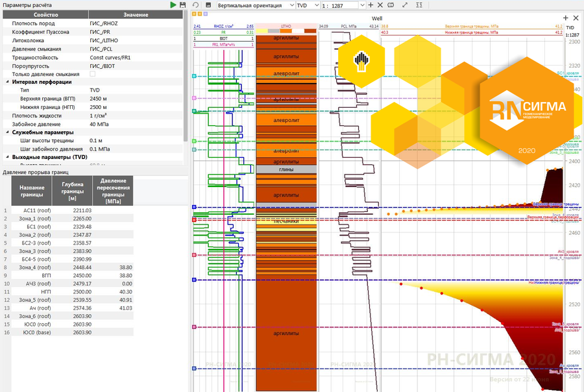Click the fit-to-width icon in the toolbar
This screenshot has height=392, width=584.
(x=392, y=5)
